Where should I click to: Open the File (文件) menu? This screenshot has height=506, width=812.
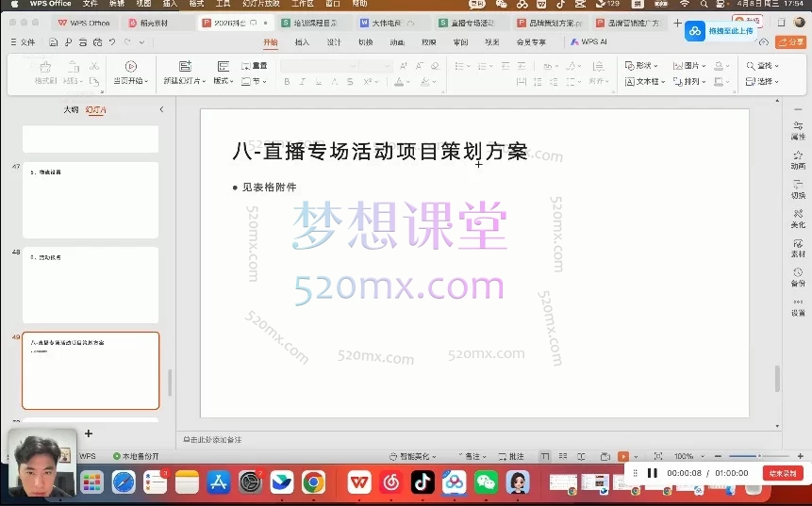point(23,42)
